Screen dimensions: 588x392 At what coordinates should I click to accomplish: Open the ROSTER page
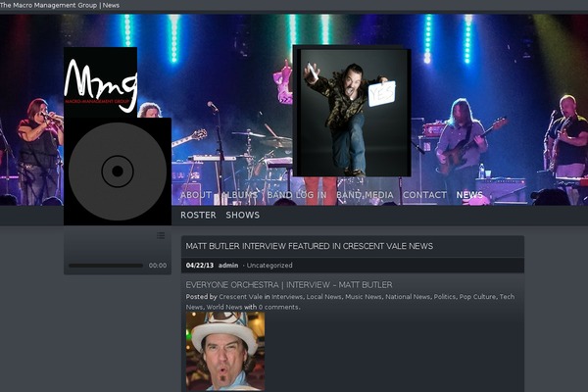198,215
